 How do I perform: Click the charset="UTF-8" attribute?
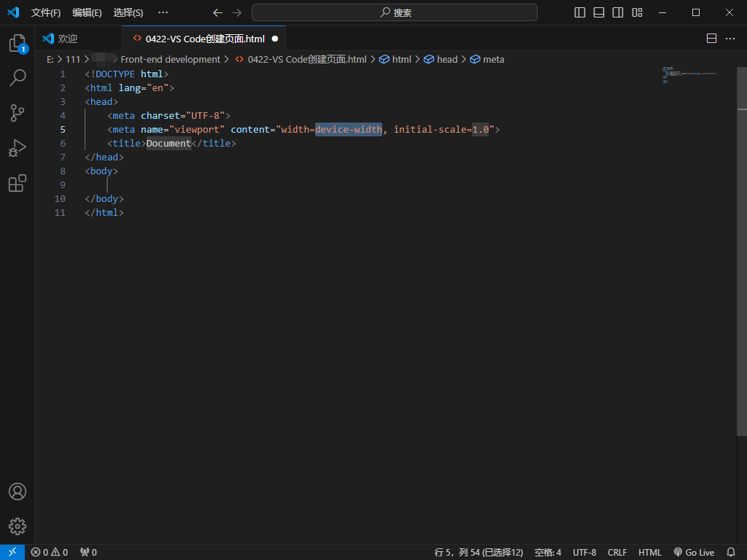pyautogui.click(x=182, y=116)
